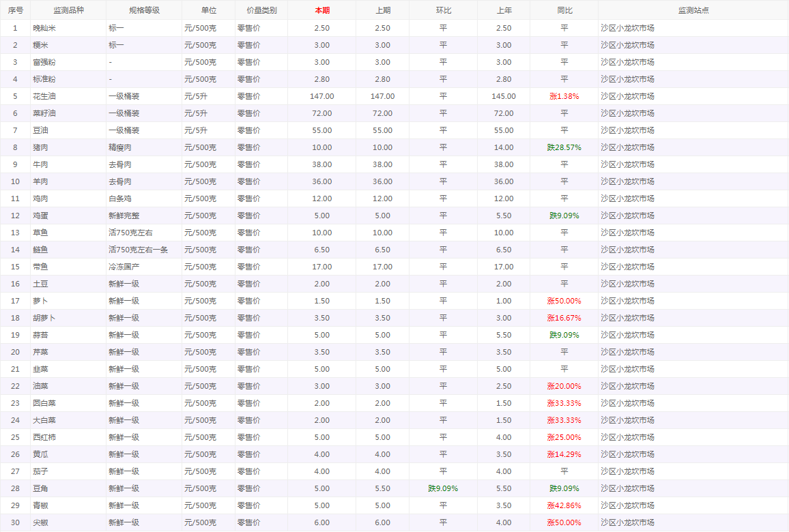This screenshot has height=532, width=789.
Task: Select the 白条鸡 specification cell
Action: (x=120, y=198)
